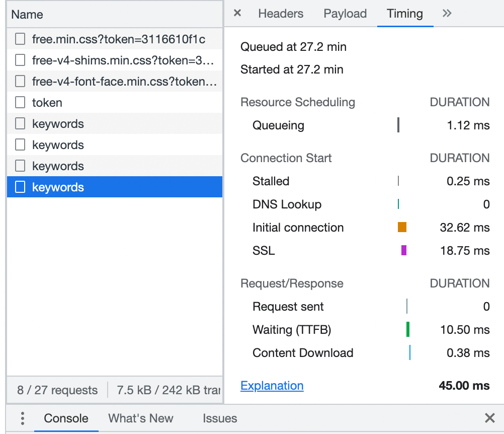Select the free-v4-font-face.min.css request
This screenshot has height=434, width=504.
124,82
